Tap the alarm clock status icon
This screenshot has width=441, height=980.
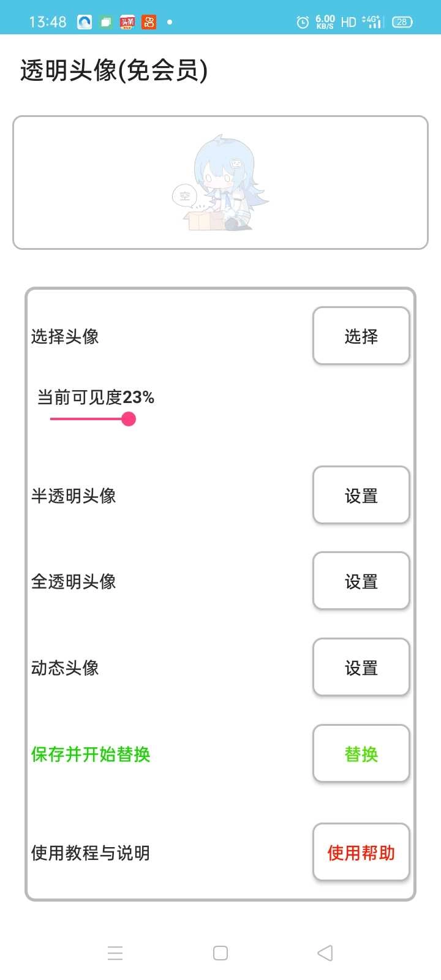[303, 22]
